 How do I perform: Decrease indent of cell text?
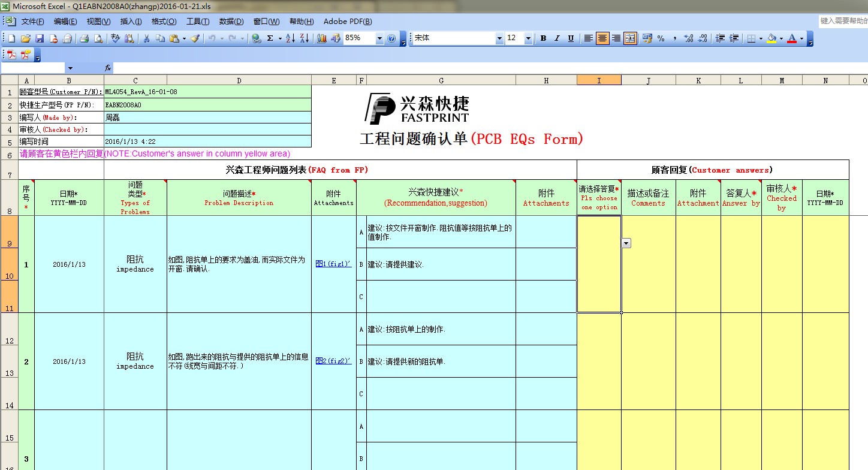(720, 38)
